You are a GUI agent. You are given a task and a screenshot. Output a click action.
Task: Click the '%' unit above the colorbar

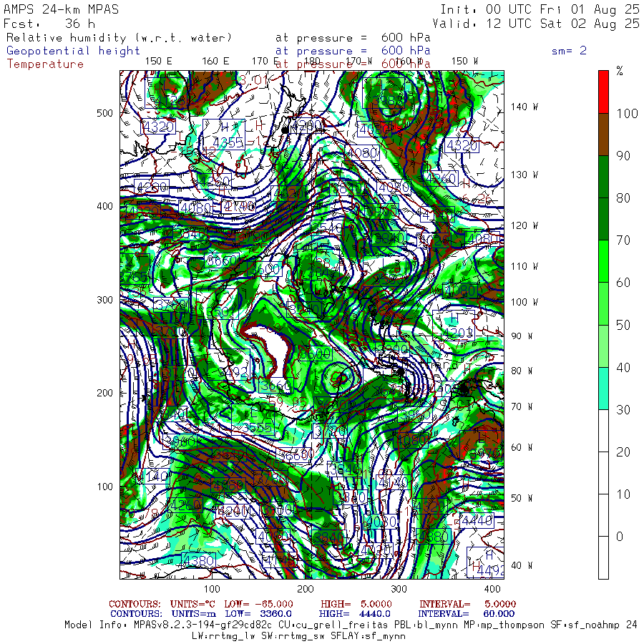(x=620, y=71)
